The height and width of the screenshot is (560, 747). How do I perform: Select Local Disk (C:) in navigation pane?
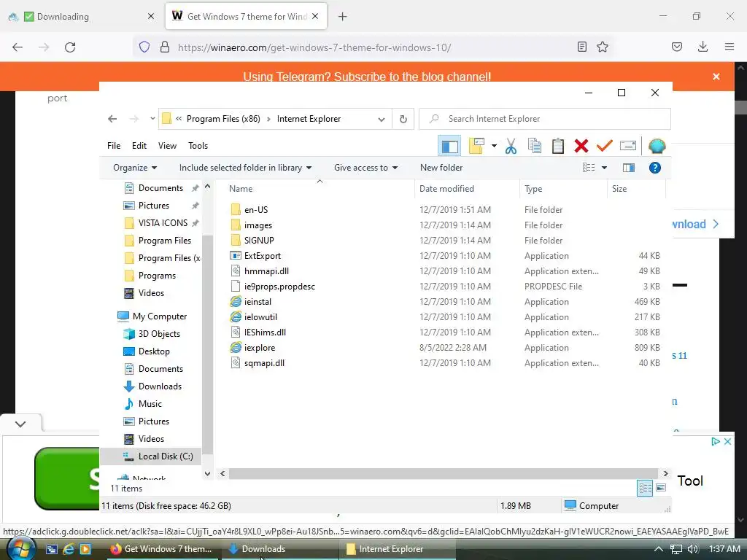(x=166, y=456)
